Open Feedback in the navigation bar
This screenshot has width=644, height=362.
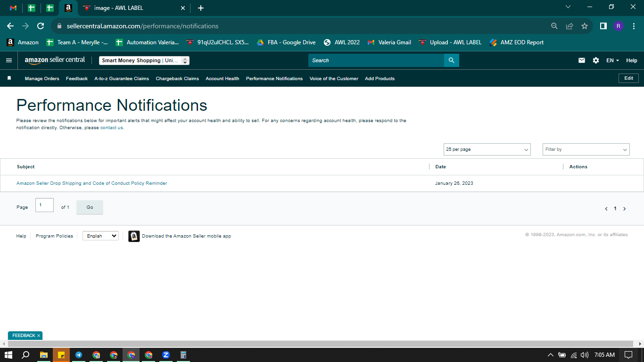point(77,79)
